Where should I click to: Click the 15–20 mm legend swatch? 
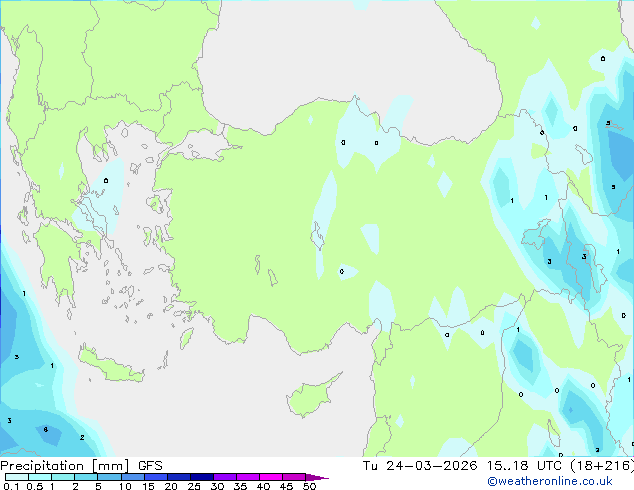coord(155,477)
